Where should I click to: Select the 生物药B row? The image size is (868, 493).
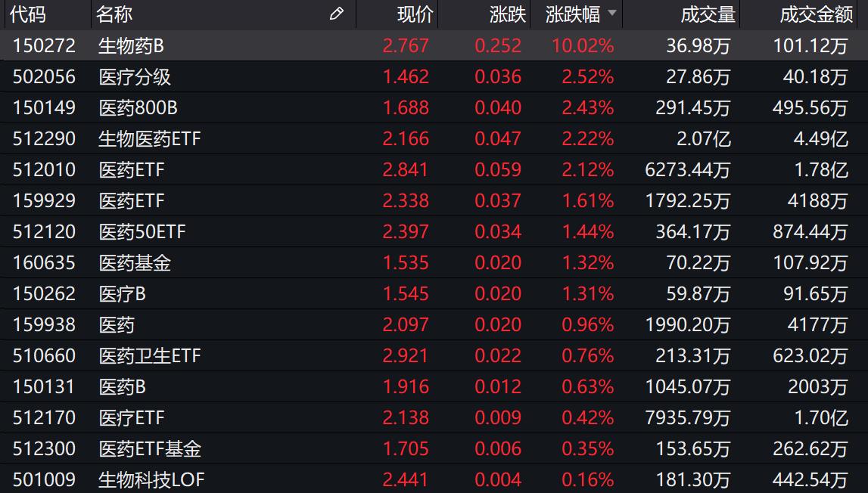pyautogui.click(x=434, y=45)
